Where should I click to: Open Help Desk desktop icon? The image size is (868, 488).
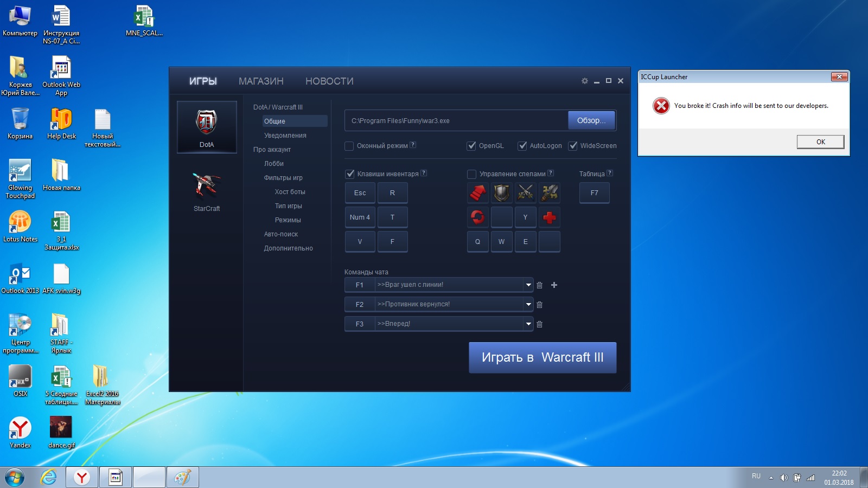(x=61, y=123)
